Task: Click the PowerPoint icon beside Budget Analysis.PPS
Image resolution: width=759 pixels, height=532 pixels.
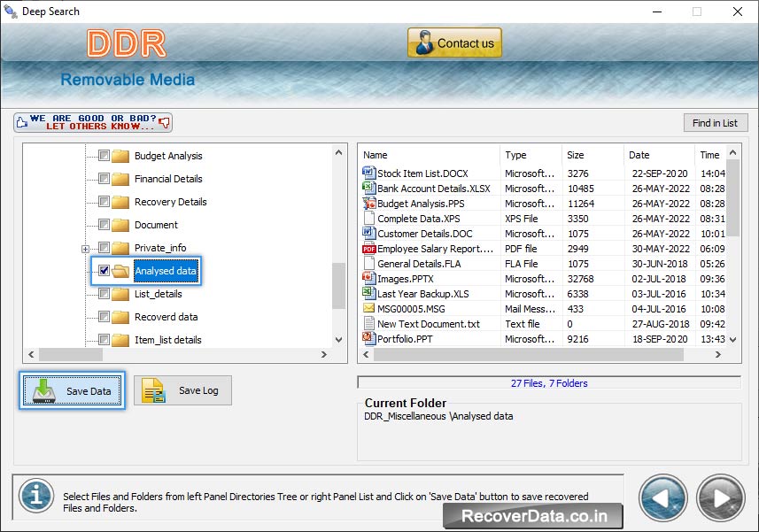Action: click(368, 203)
